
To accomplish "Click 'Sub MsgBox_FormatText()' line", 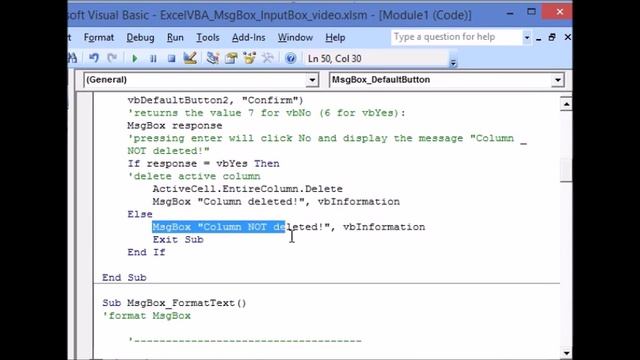I will point(174,303).
